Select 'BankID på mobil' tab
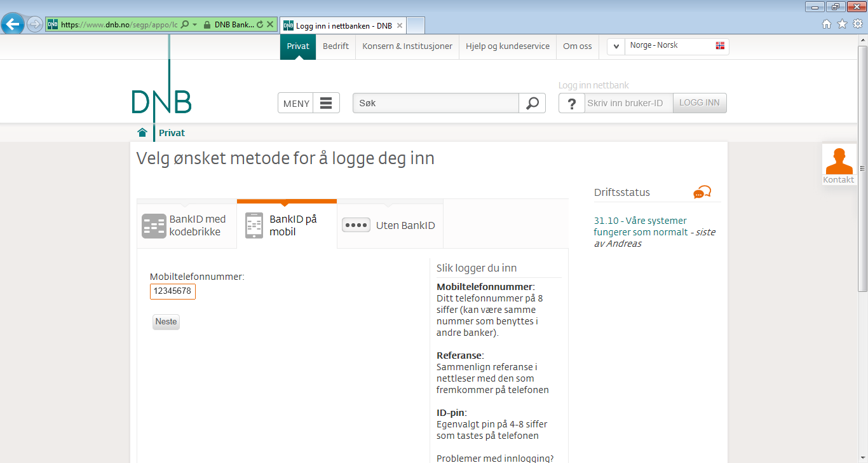The height and width of the screenshot is (463, 868). coord(287,225)
